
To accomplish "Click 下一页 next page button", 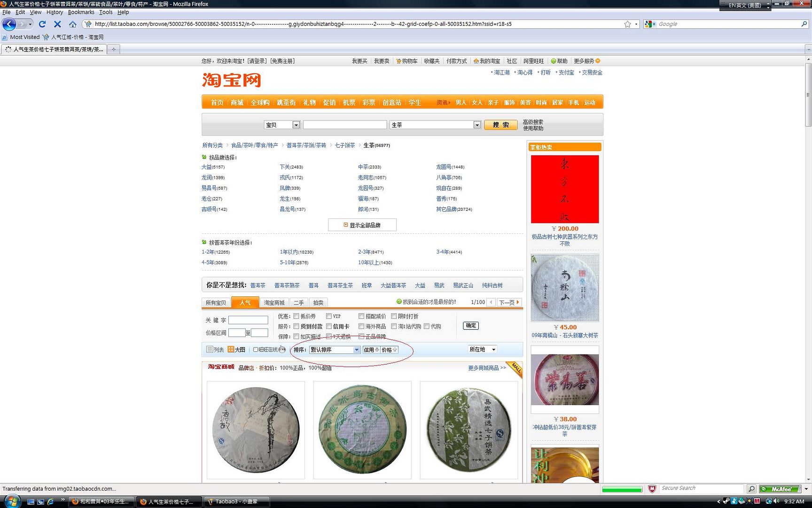I will [509, 302].
